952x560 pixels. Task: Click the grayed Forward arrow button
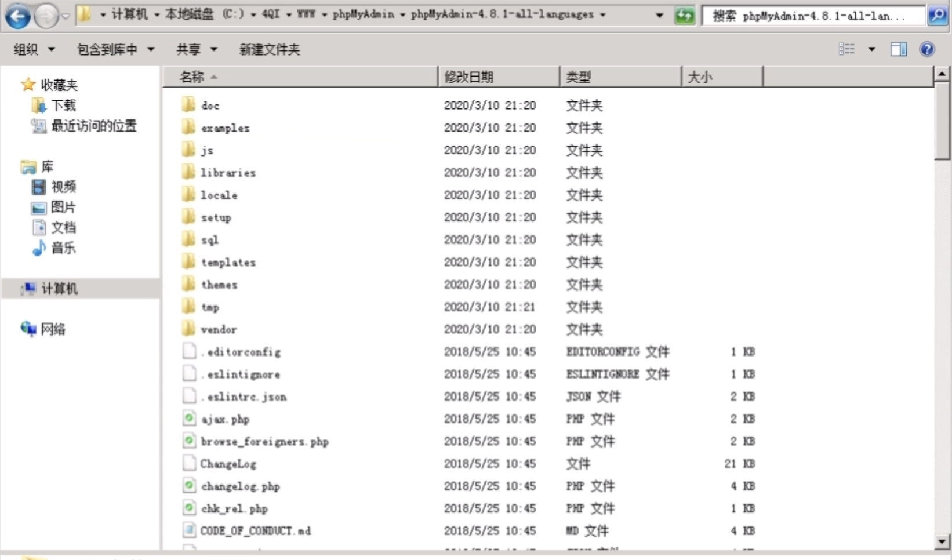pyautogui.click(x=46, y=16)
